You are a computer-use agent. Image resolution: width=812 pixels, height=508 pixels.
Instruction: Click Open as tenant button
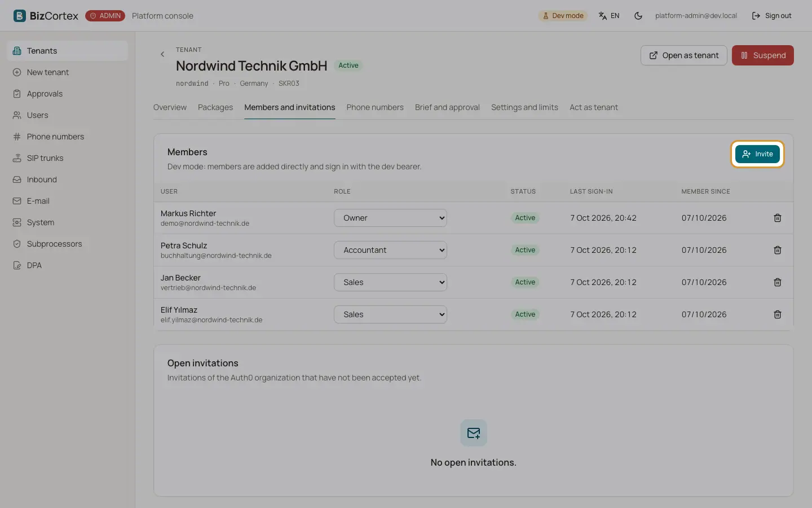coord(684,55)
